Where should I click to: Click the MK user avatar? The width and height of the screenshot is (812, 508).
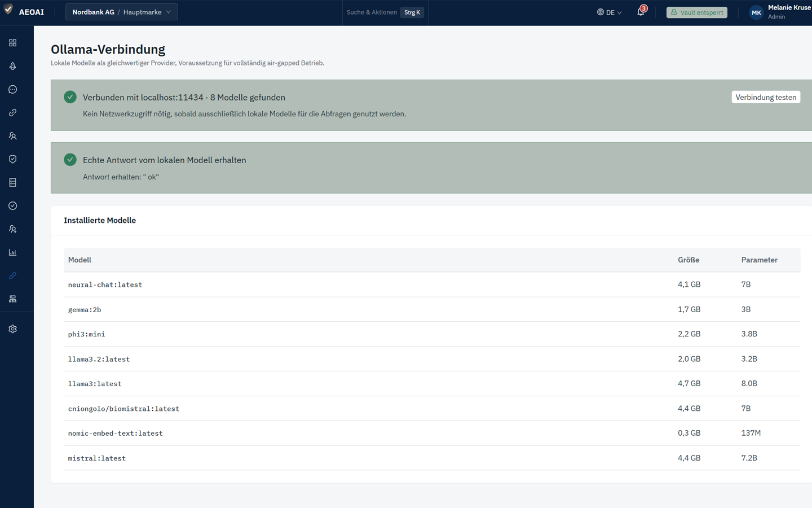pyautogui.click(x=756, y=12)
